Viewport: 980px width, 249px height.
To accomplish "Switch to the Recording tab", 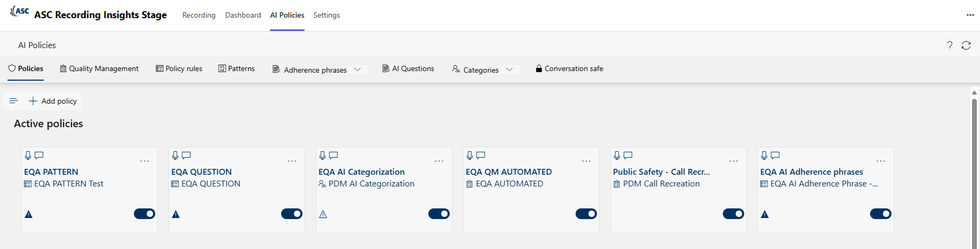I will (x=199, y=15).
